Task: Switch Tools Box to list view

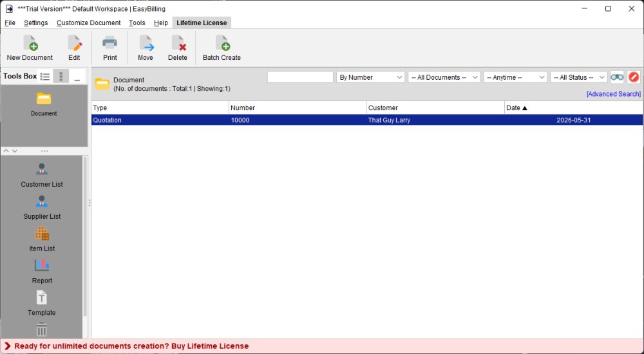Action: point(45,77)
